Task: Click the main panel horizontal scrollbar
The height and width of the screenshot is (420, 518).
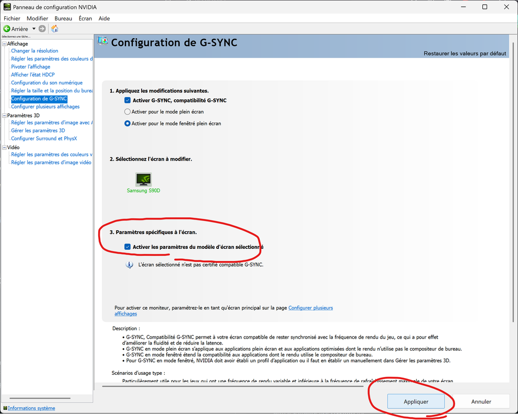Action: (x=232, y=386)
